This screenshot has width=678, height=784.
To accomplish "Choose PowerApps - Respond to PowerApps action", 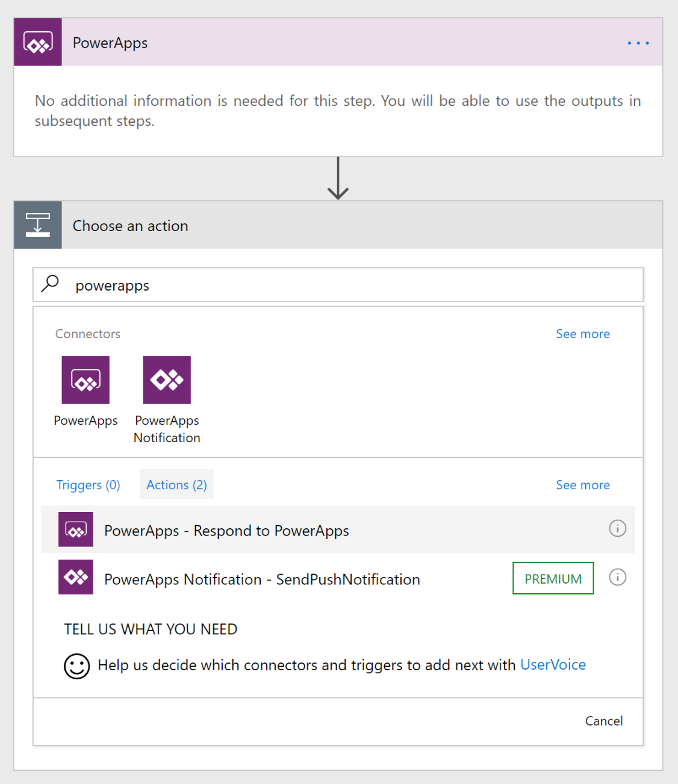I will pyautogui.click(x=226, y=531).
